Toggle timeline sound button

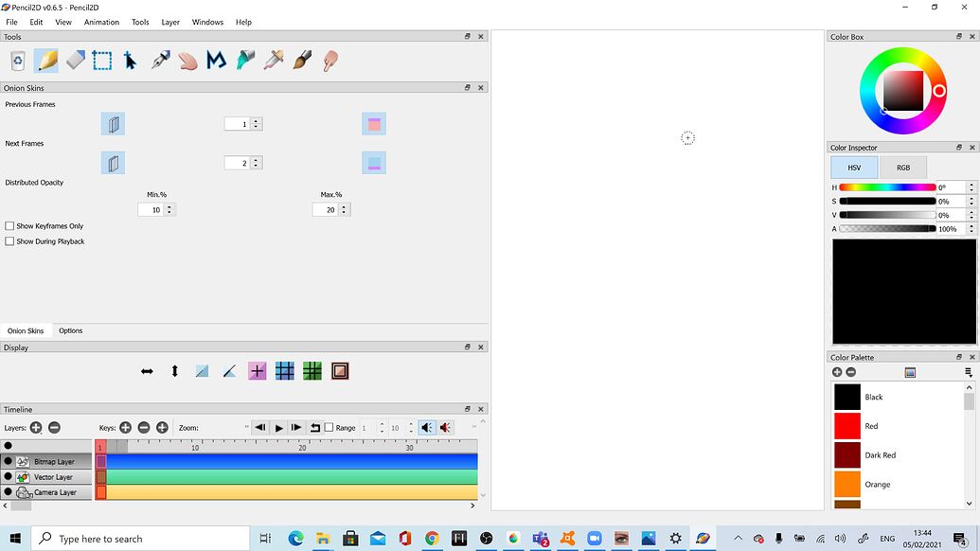(427, 427)
